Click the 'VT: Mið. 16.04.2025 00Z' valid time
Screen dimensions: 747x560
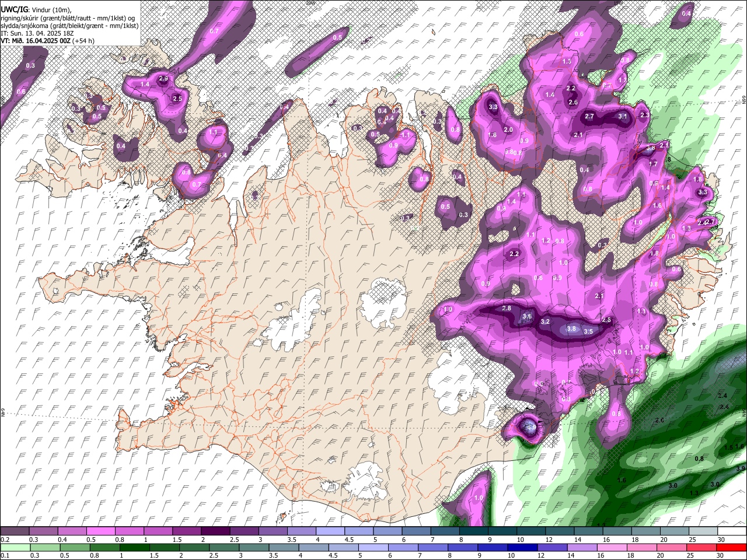[36, 41]
